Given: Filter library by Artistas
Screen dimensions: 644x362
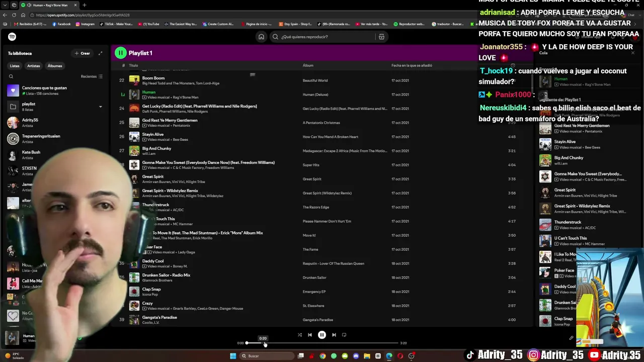Looking at the screenshot, I should pyautogui.click(x=34, y=66).
